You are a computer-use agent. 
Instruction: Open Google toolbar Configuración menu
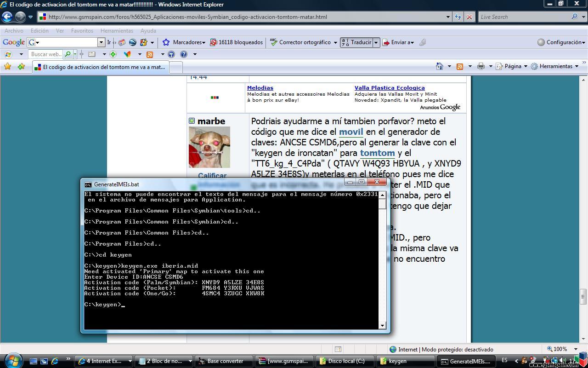click(561, 42)
